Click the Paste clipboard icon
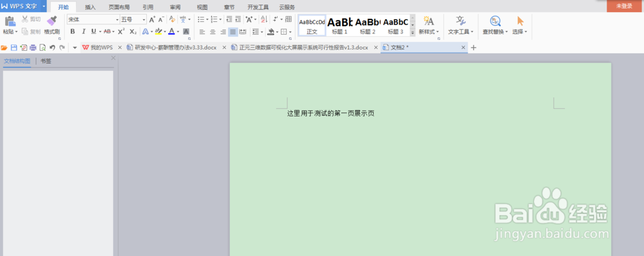 pyautogui.click(x=10, y=21)
